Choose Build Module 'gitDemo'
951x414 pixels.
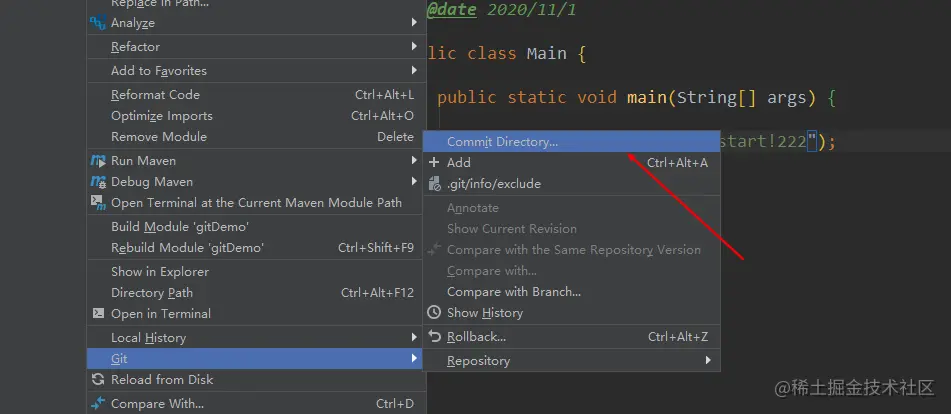pos(255,227)
